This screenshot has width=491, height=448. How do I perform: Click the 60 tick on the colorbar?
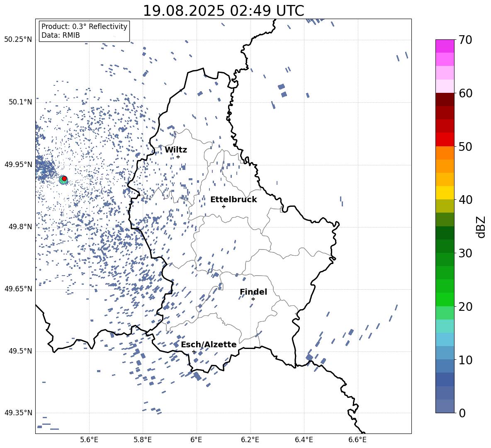[465, 93]
